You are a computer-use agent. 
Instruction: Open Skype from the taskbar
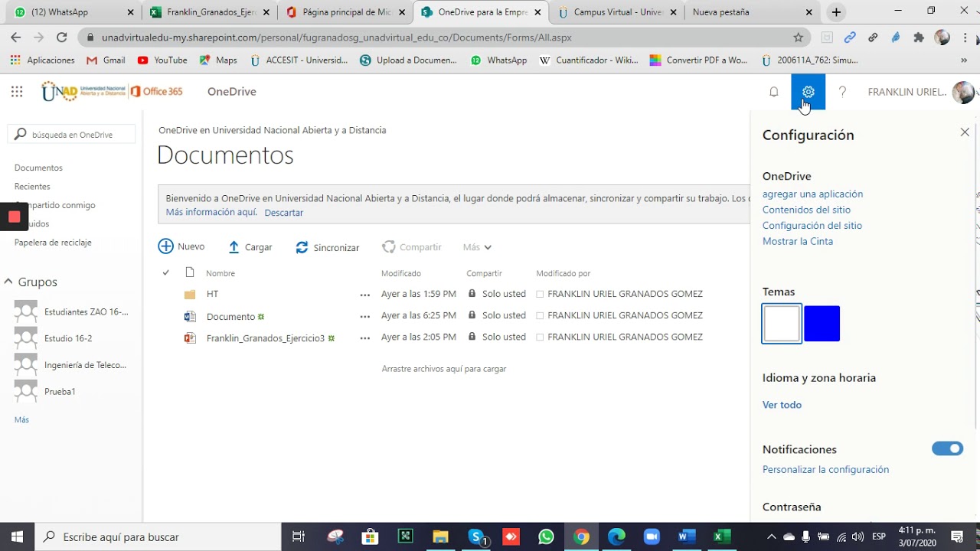477,536
